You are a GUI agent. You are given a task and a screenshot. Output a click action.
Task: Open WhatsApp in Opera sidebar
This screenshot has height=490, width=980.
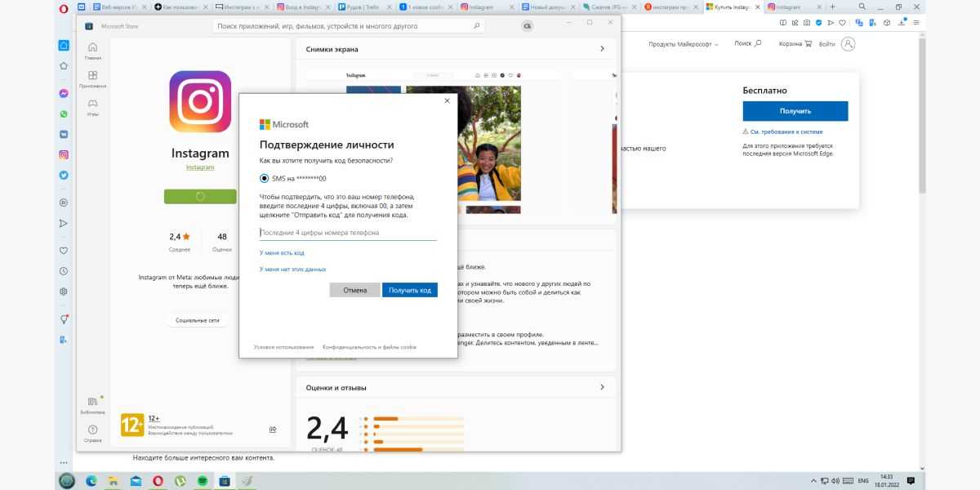tap(64, 114)
